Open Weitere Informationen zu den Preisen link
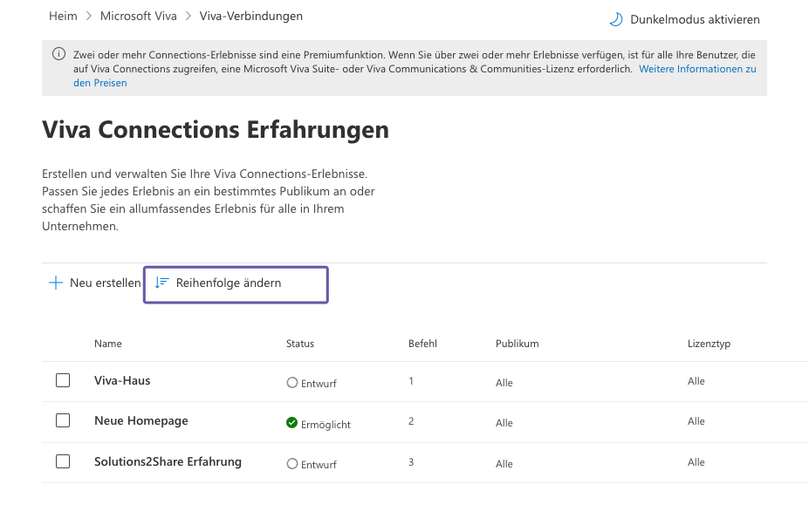Image resolution: width=809 pixels, height=532 pixels. pos(697,69)
